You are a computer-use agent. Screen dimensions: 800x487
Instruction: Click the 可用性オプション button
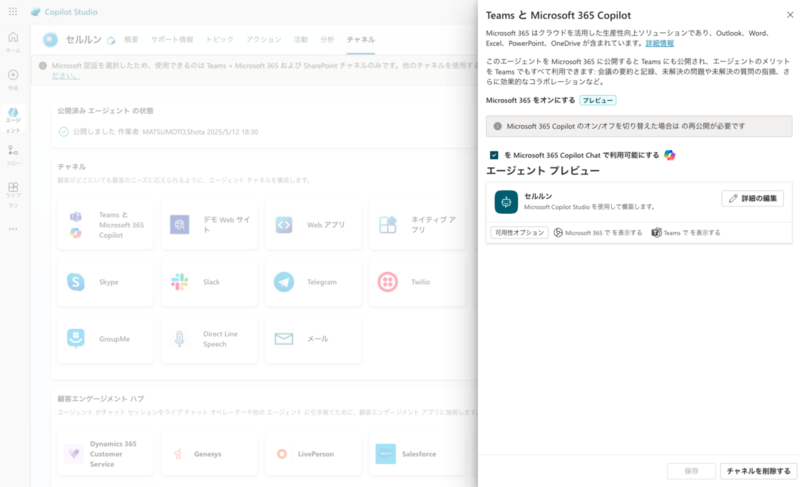click(519, 233)
